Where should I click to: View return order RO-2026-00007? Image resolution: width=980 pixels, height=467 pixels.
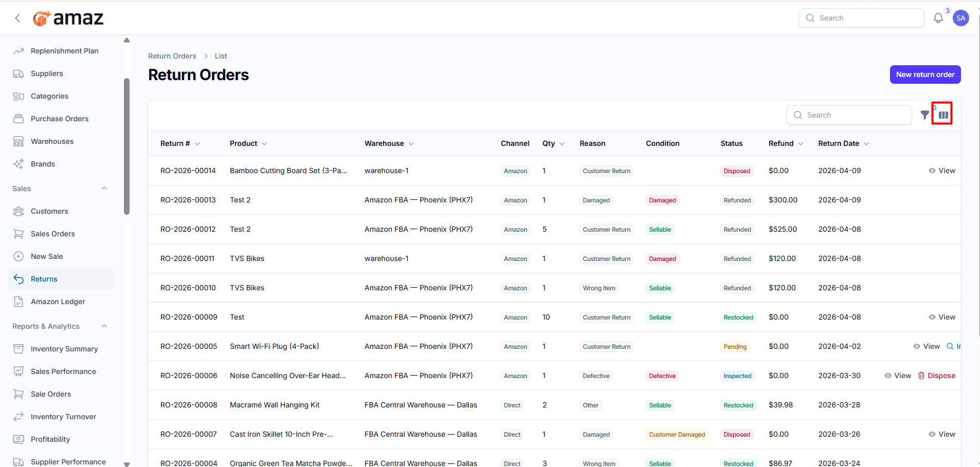942,434
